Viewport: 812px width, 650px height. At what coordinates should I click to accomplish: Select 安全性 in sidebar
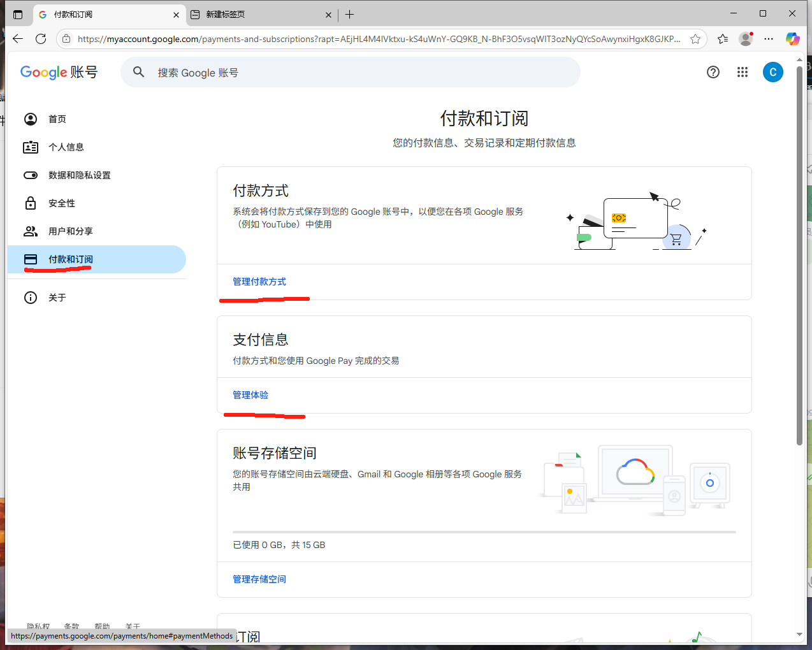(62, 203)
